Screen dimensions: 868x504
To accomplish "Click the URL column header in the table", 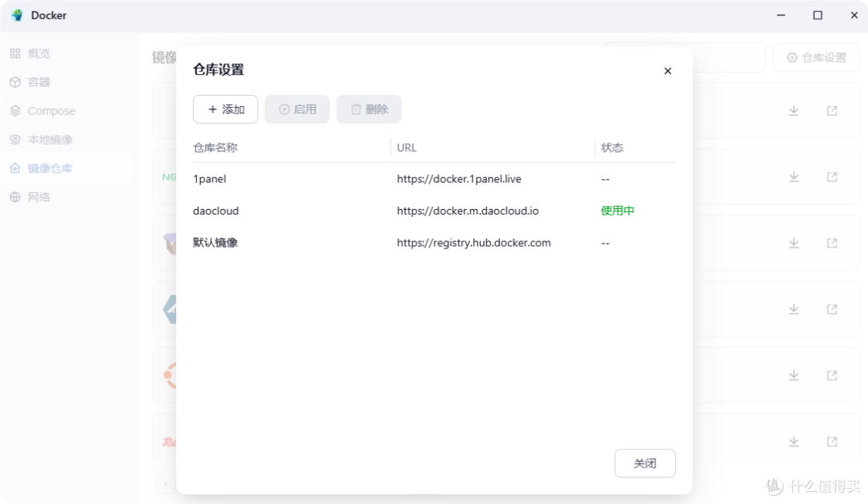I will (406, 147).
